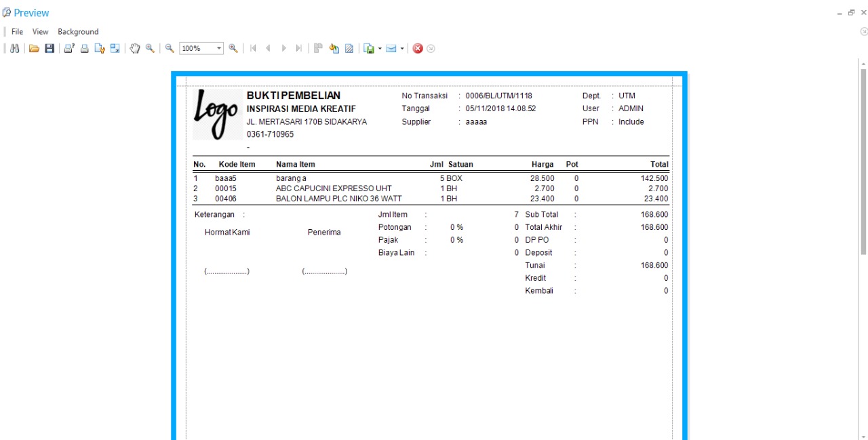Open the Print dialog icon

[69, 49]
